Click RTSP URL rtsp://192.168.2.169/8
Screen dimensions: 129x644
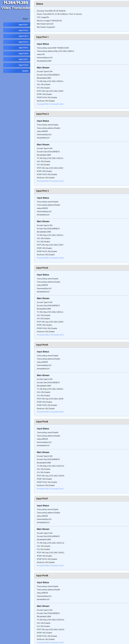coord(50,399)
